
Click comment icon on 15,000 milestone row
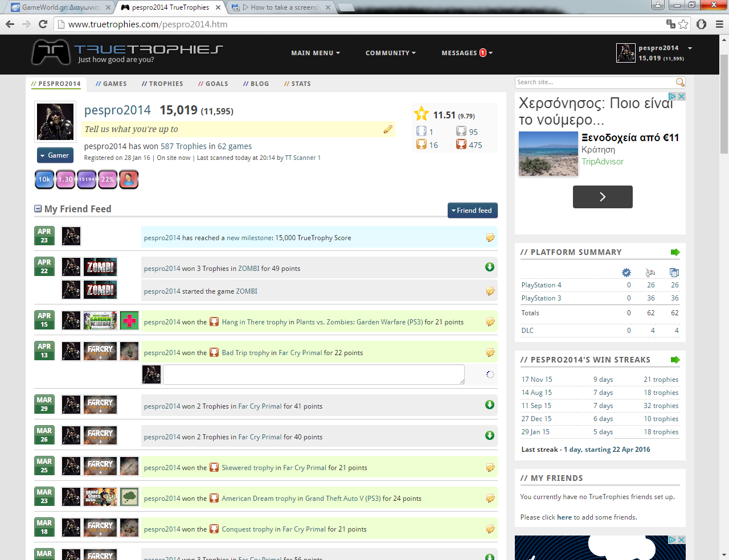point(490,237)
